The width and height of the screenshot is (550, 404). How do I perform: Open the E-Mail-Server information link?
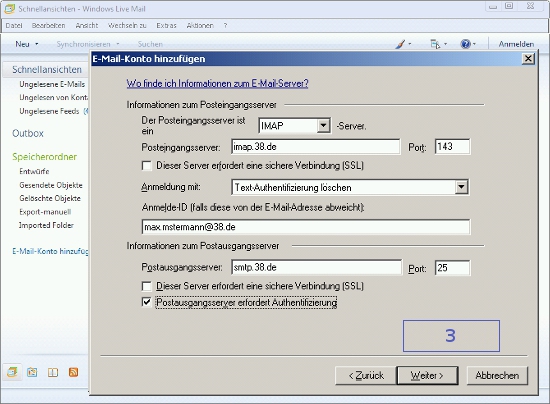[217, 83]
